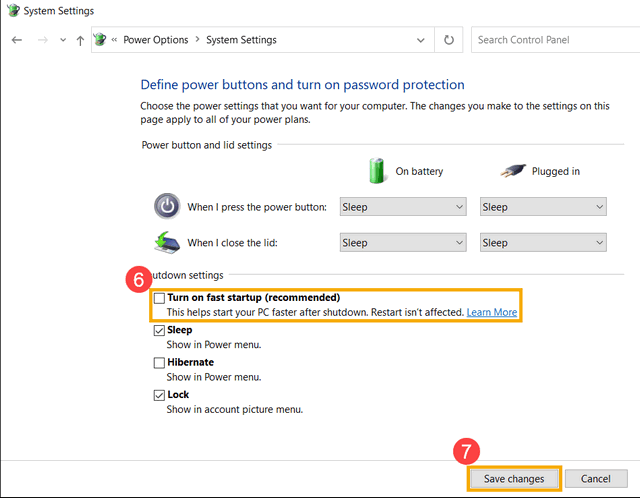
Task: Toggle the Lock checkbox
Action: [x=159, y=395]
